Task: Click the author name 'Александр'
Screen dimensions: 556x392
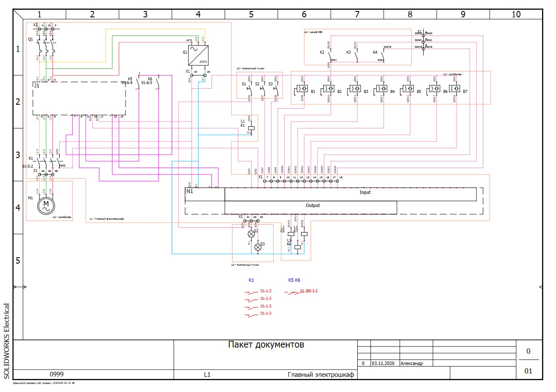Action: [411, 363]
